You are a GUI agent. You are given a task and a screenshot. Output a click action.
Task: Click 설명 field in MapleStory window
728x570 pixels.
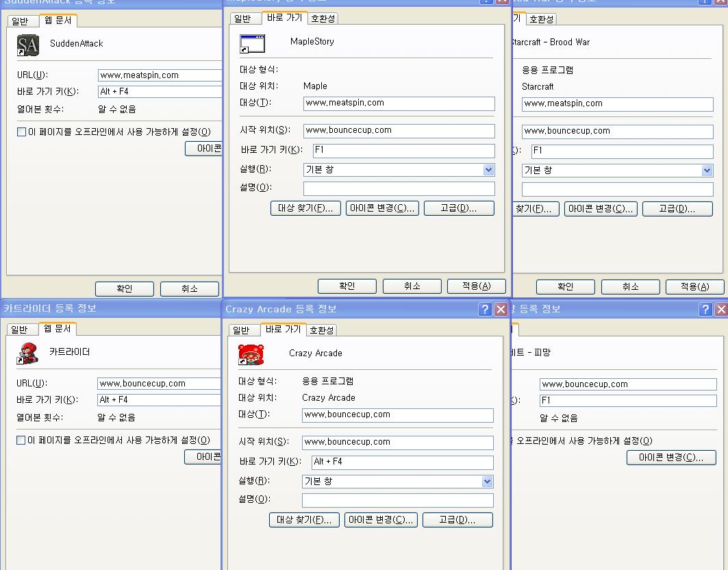(399, 188)
